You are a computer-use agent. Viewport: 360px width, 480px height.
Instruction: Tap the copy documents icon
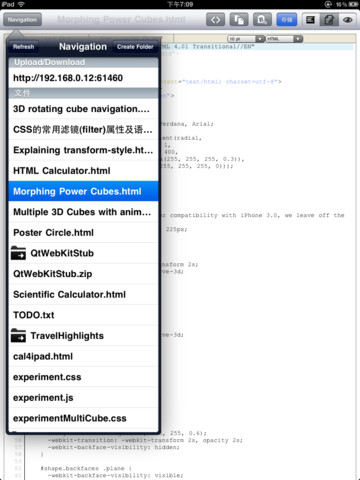239,20
